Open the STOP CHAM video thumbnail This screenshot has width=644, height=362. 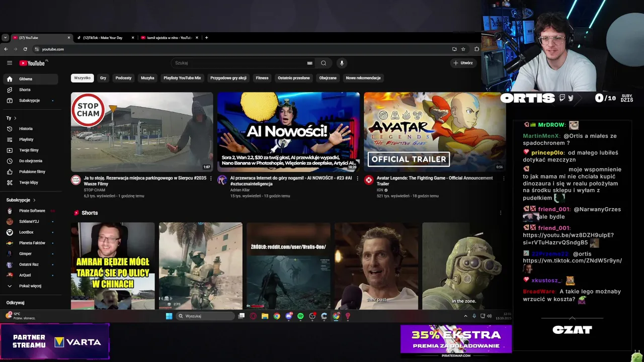142,132
